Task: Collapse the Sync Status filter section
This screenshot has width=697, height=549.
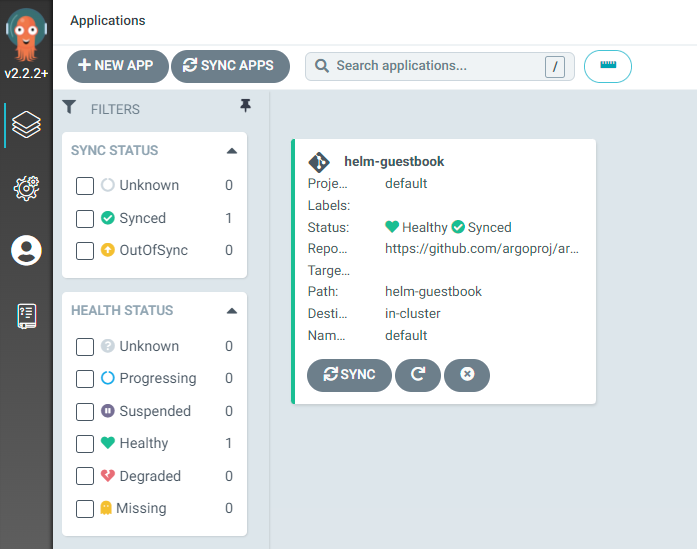Action: pos(232,151)
